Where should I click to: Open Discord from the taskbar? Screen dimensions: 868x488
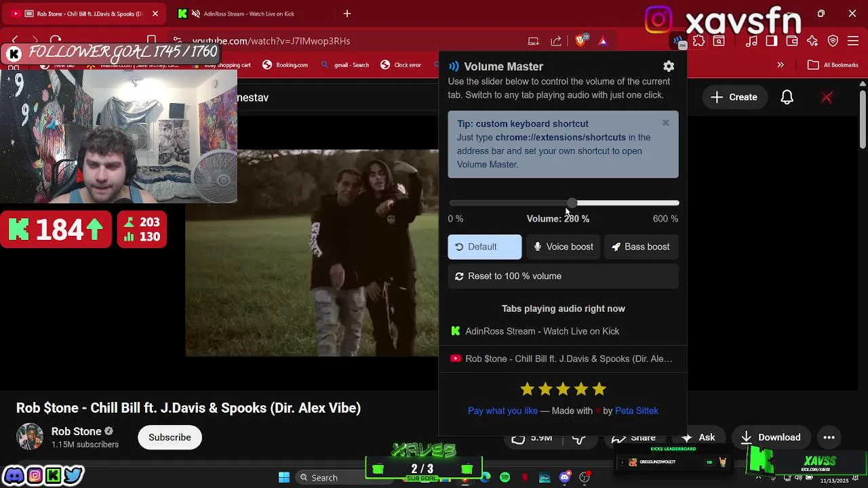click(564, 477)
